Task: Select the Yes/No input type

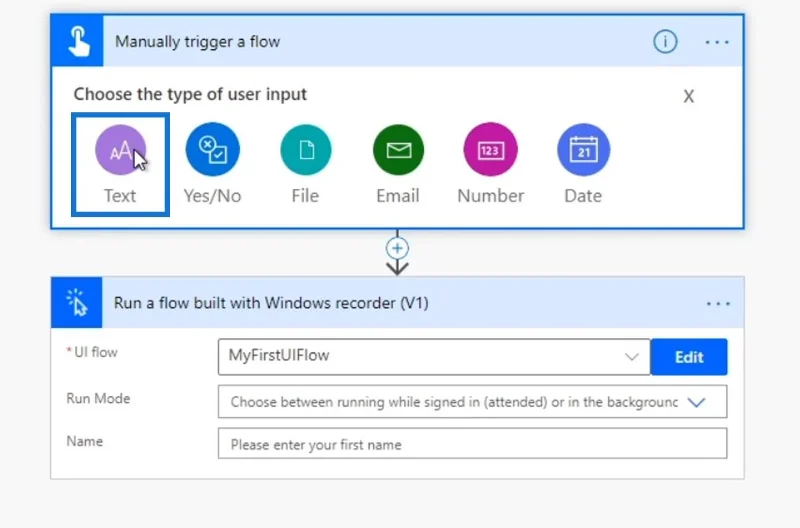Action: pos(212,164)
